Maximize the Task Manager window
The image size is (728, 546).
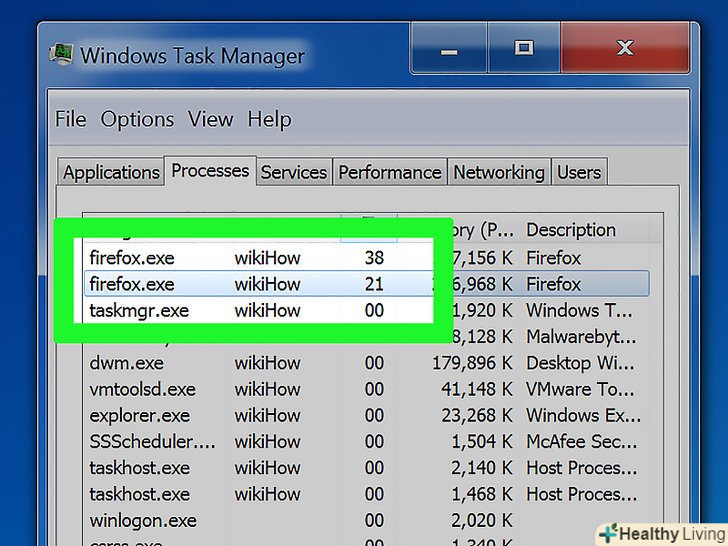523,47
